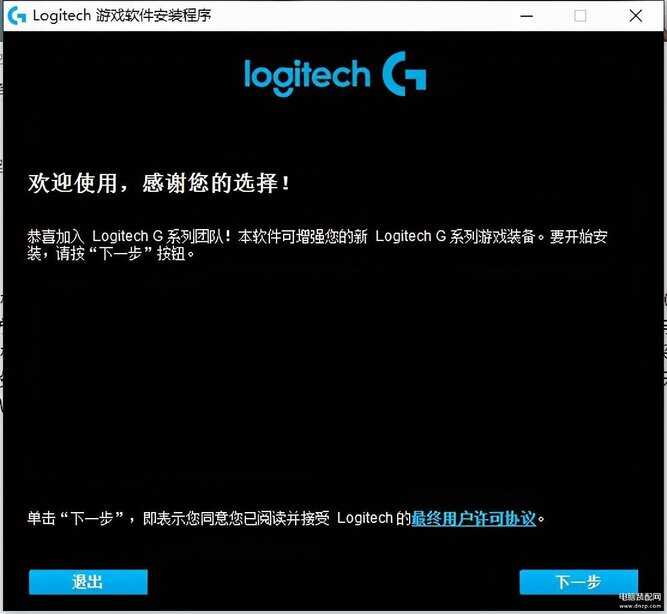The image size is (667, 614).
Task: Click the title text Logitech 游戏软件安装程序
Action: 122,16
